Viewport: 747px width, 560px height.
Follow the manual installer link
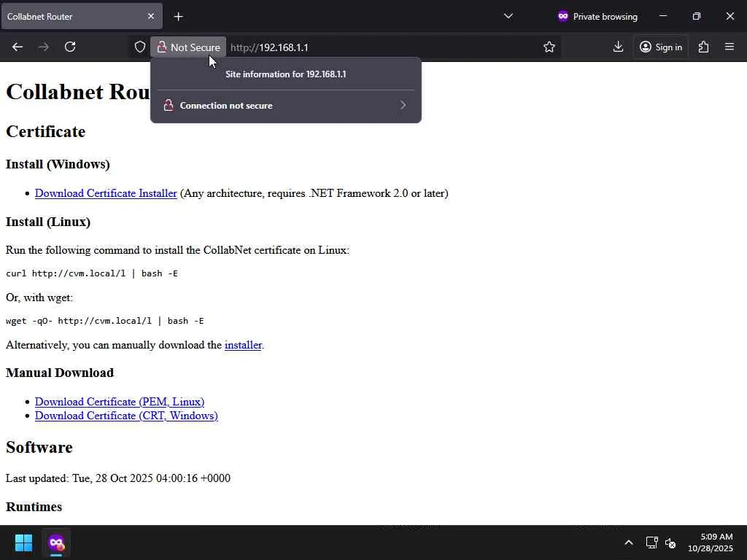coord(243,345)
